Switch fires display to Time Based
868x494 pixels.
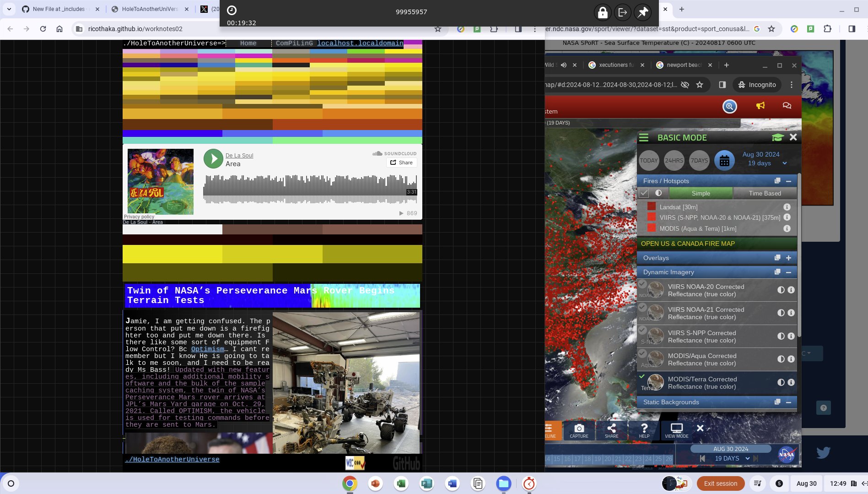click(x=765, y=193)
